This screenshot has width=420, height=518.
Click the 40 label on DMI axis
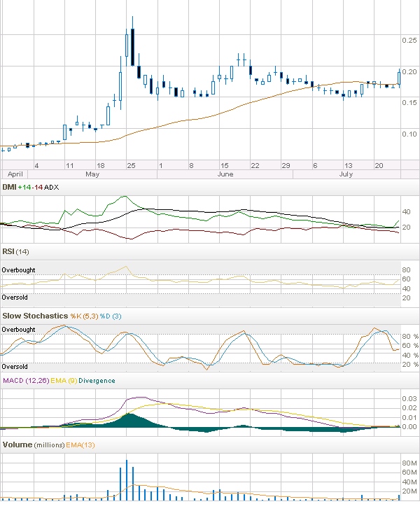click(x=406, y=212)
